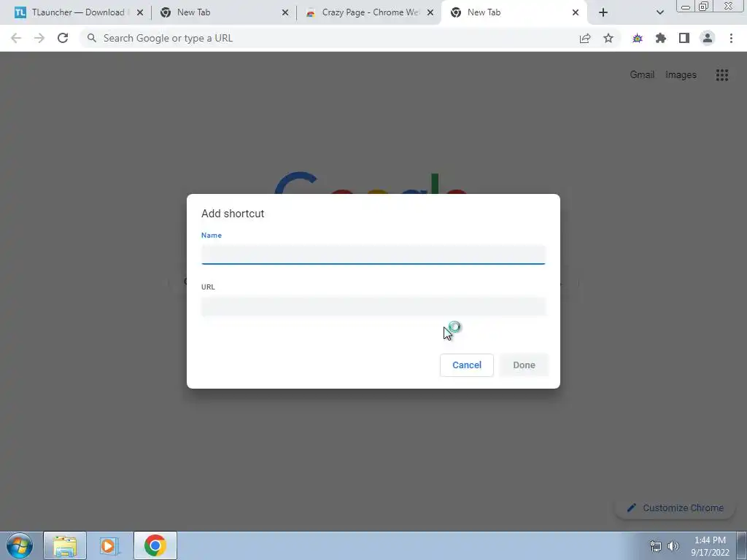
Task: Open the profile avatar menu
Action: [708, 38]
